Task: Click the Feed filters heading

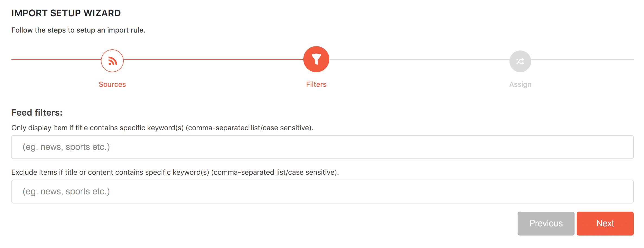Action: coord(37,112)
